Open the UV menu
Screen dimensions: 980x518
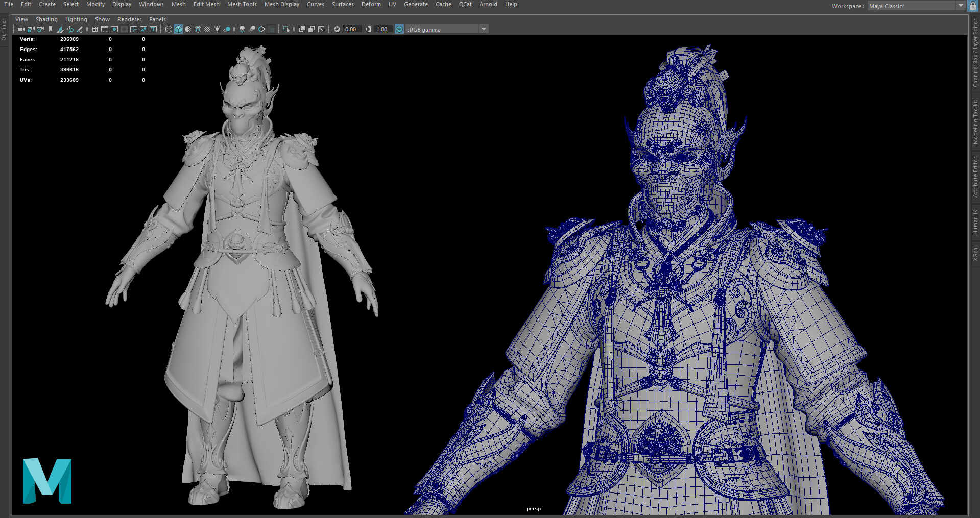pyautogui.click(x=392, y=4)
